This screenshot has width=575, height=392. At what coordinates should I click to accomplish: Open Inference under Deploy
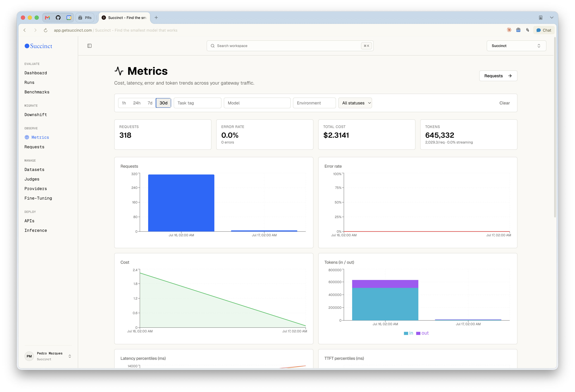pyautogui.click(x=36, y=230)
